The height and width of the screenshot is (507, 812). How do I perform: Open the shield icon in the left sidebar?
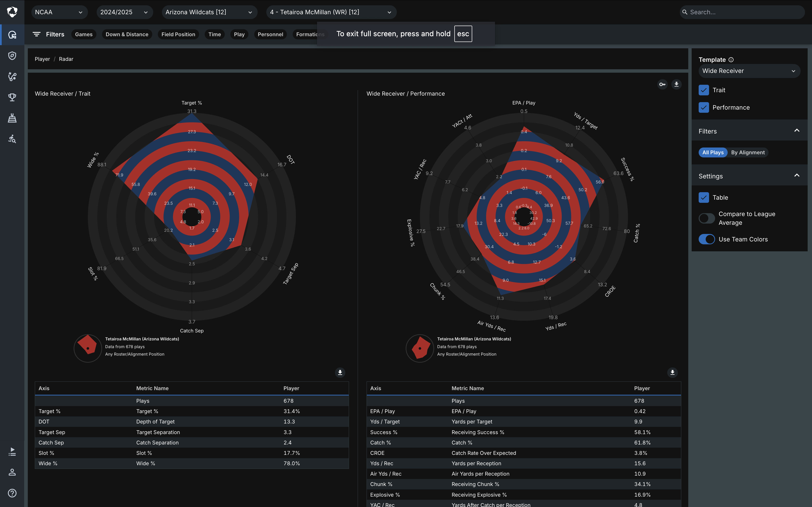[x=12, y=56]
